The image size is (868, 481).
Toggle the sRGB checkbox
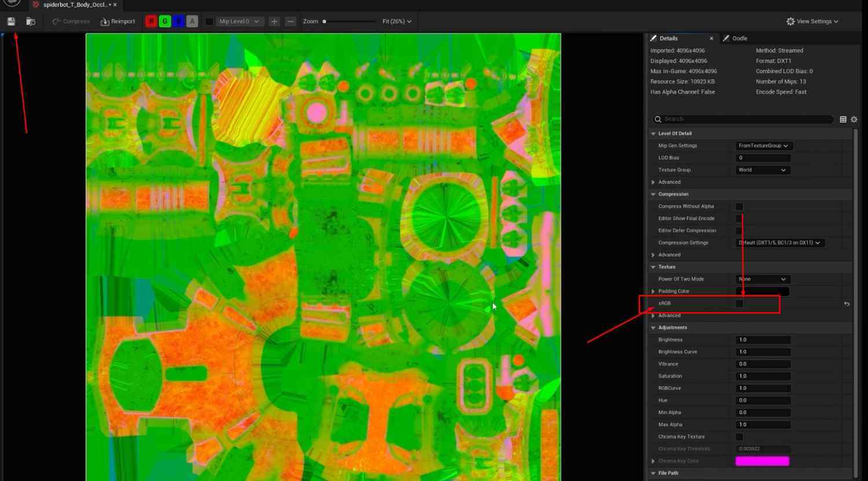tap(740, 304)
